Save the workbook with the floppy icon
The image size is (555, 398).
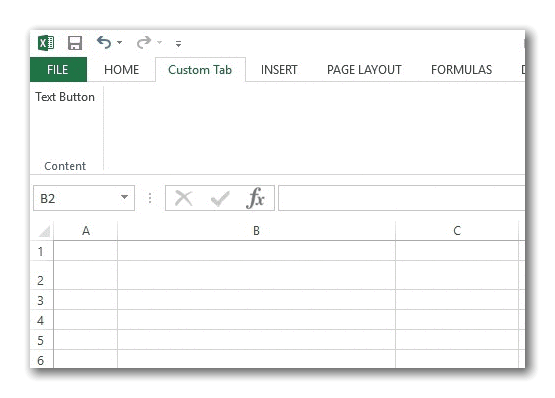pyautogui.click(x=75, y=43)
